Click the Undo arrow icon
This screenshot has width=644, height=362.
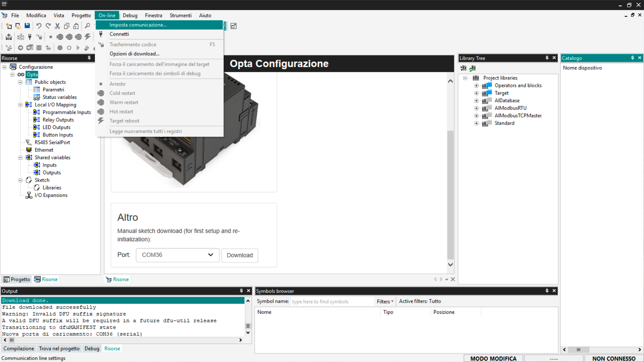[39, 26]
